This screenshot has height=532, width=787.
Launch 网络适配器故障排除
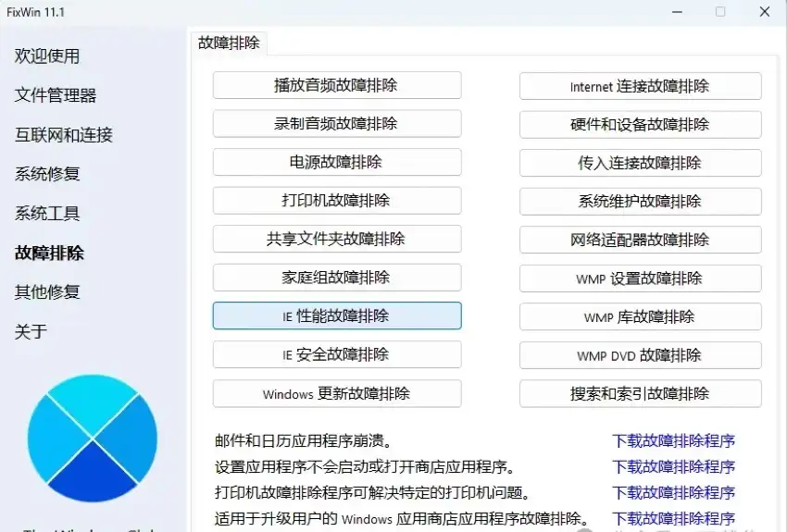[x=640, y=240]
